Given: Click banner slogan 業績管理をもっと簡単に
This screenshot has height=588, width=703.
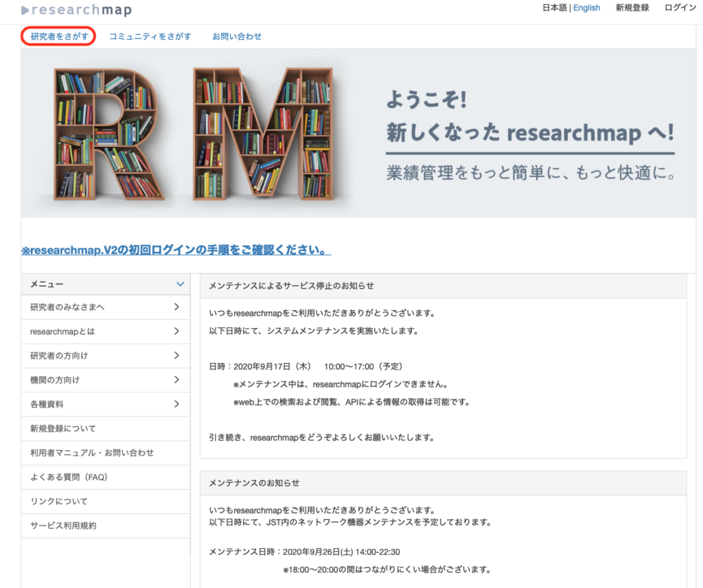Looking at the screenshot, I should pos(531,172).
